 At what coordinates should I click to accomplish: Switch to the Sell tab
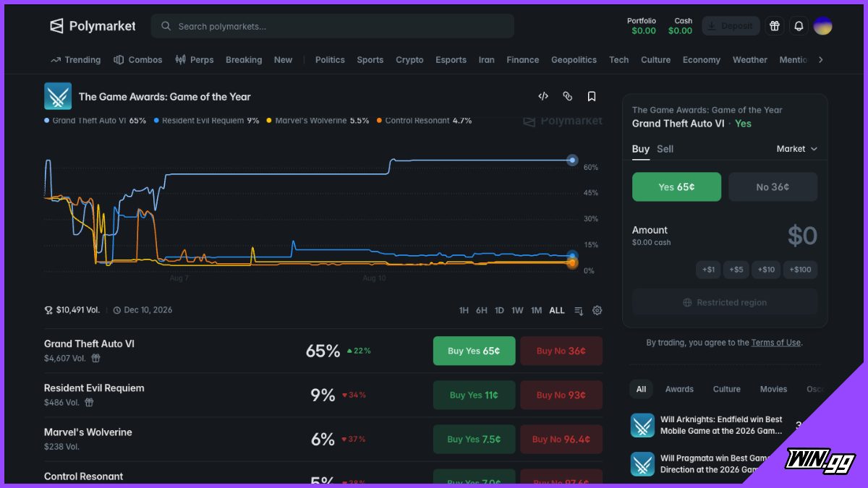(665, 149)
